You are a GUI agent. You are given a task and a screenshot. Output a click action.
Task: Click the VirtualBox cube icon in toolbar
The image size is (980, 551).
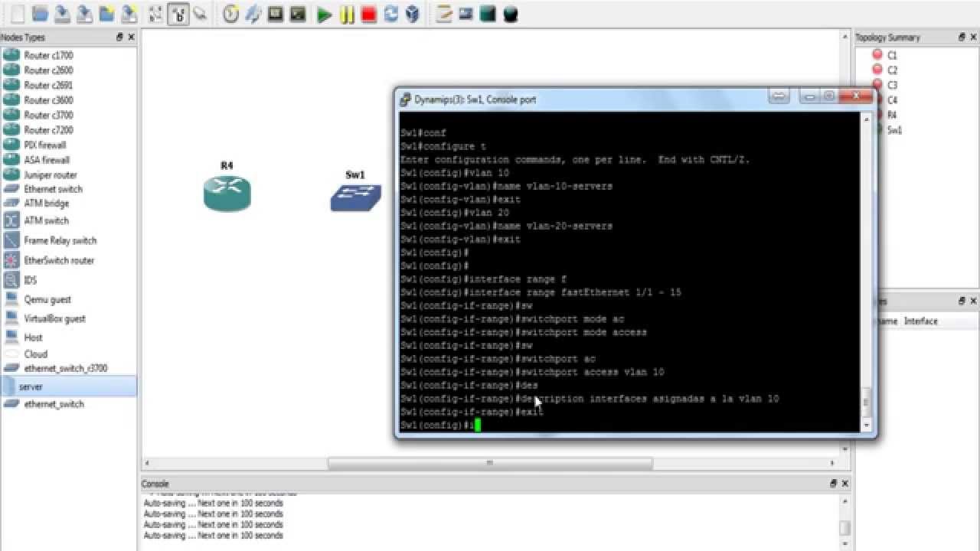point(413,14)
